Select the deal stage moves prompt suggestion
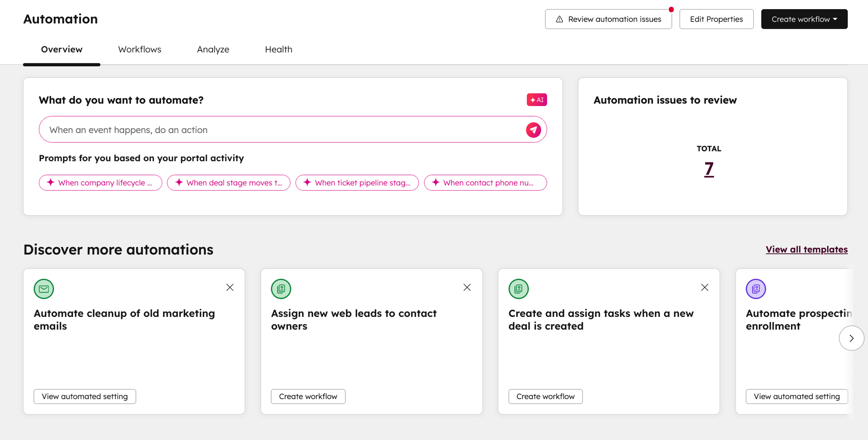The image size is (868, 440). click(x=228, y=182)
